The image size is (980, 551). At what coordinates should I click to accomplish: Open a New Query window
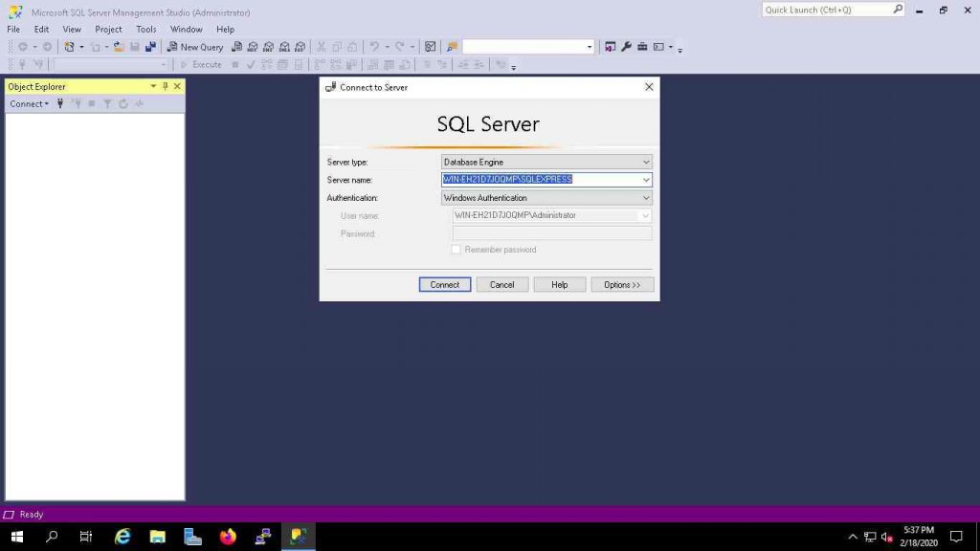pos(198,46)
